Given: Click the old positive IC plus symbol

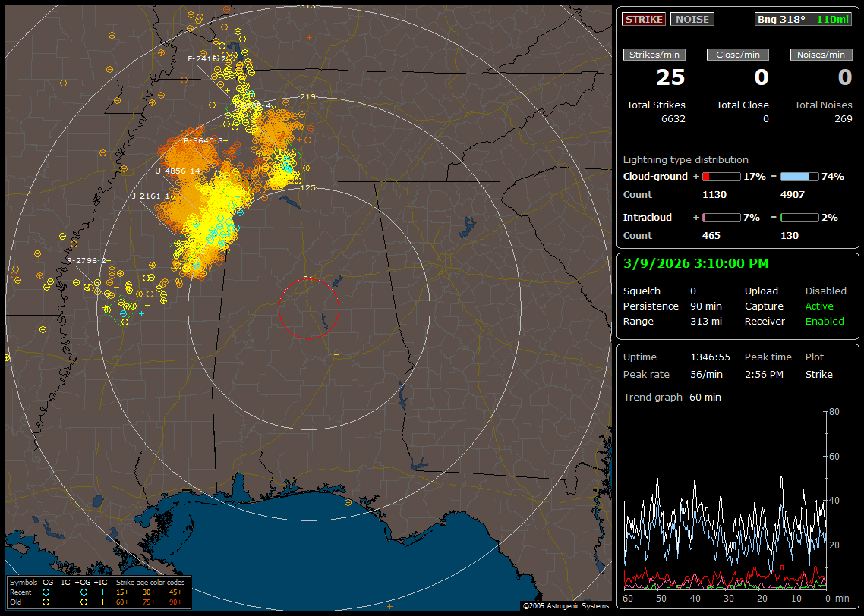Looking at the screenshot, I should pyautogui.click(x=102, y=602).
